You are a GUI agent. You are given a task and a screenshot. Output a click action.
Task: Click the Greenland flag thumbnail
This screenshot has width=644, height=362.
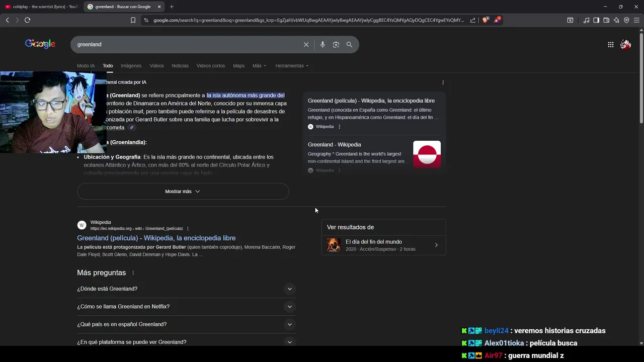click(427, 154)
